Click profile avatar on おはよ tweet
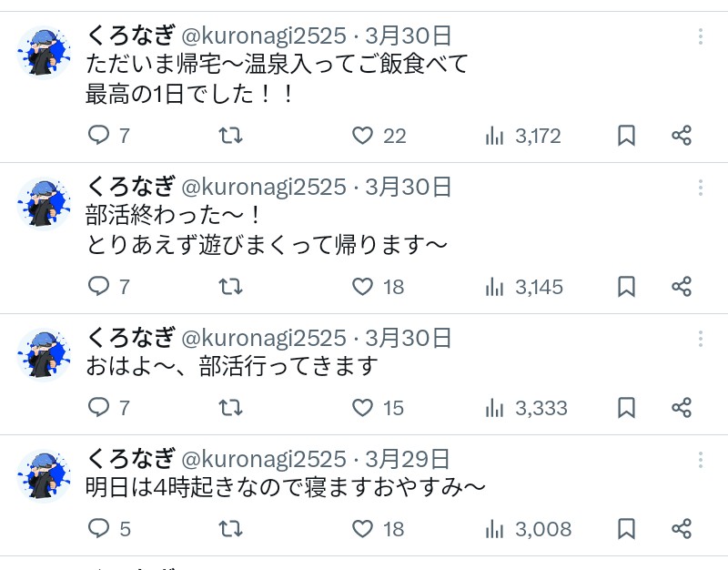The image size is (728, 570). click(x=45, y=355)
